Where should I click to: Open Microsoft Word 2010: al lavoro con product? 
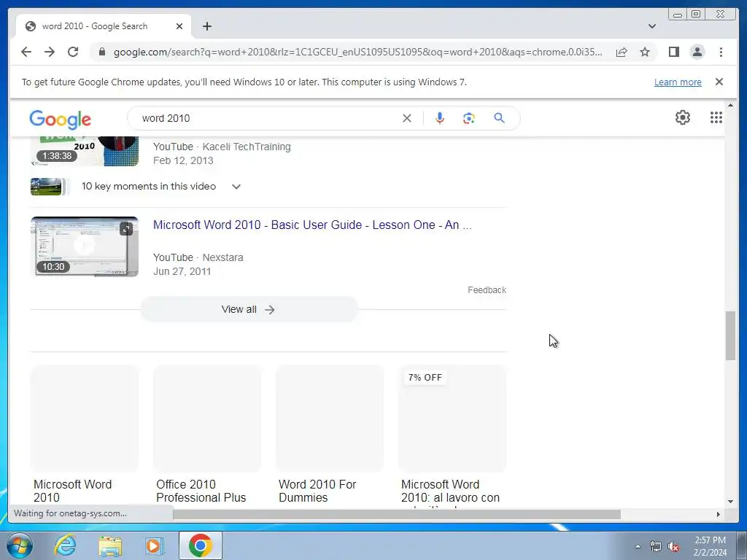pos(452,436)
